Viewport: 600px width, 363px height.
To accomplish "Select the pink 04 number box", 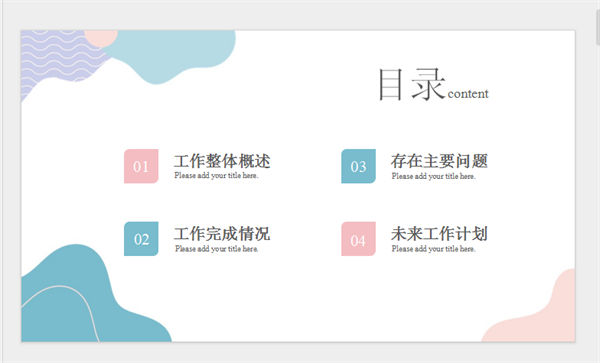I will click(x=358, y=239).
